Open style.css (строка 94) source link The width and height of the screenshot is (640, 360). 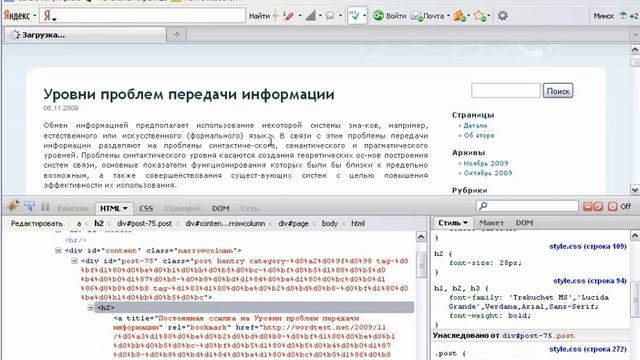590,281
